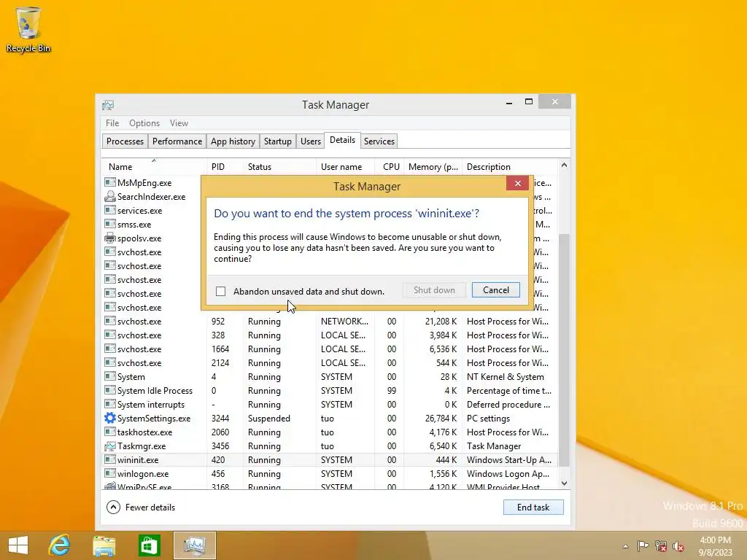Click the spoolsv.exe printer icon
The height and width of the screenshot is (560, 747).
click(110, 238)
